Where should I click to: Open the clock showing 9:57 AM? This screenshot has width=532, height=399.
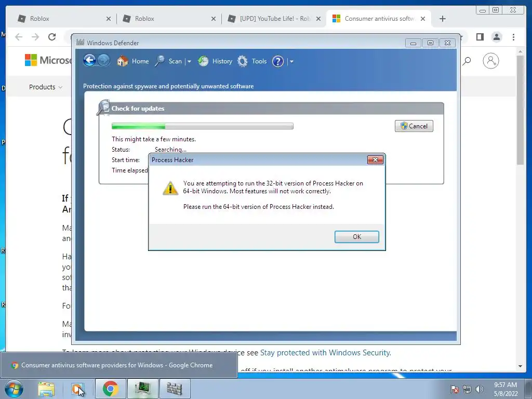point(506,389)
